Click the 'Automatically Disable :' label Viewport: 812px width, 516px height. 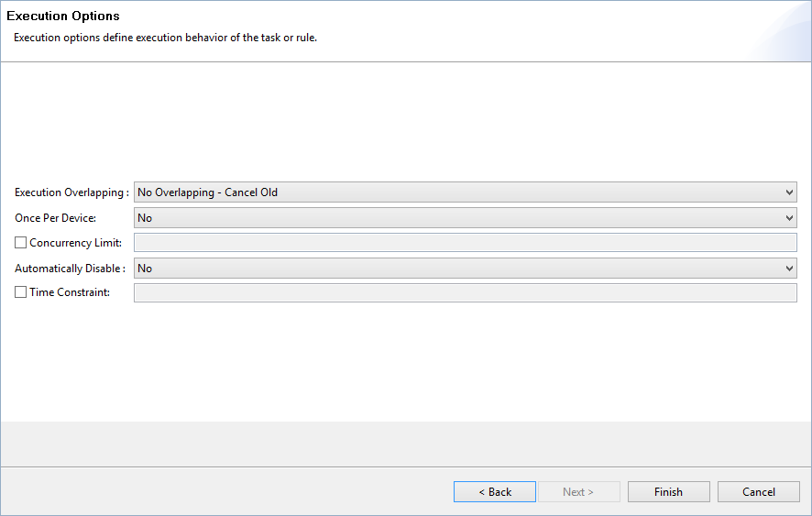point(70,269)
